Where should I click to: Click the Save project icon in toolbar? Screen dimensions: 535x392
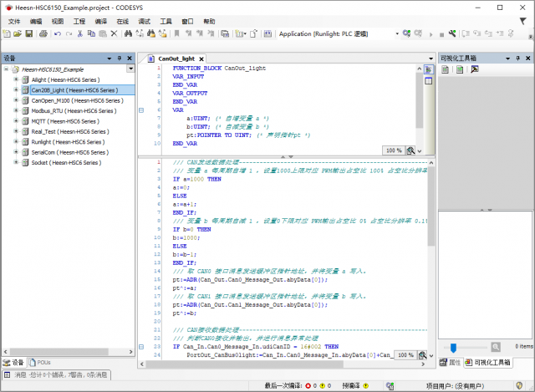point(29,34)
